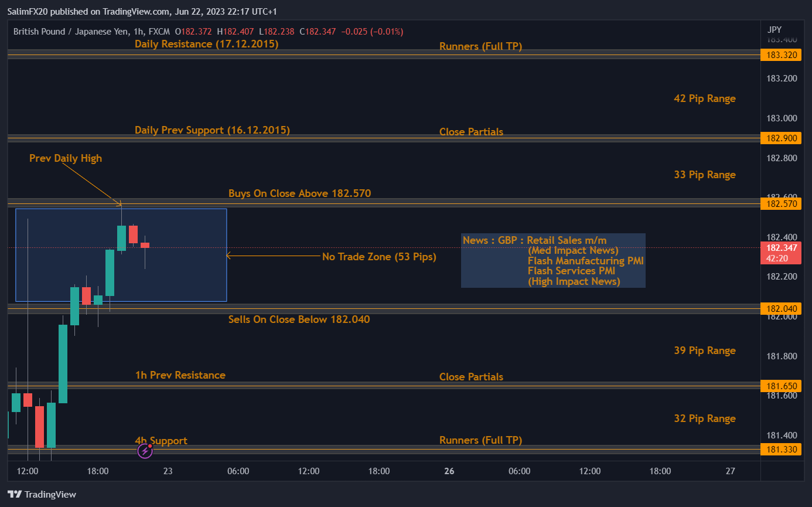812x507 pixels.
Task: Select the 182.900 price axis label
Action: tap(780, 138)
